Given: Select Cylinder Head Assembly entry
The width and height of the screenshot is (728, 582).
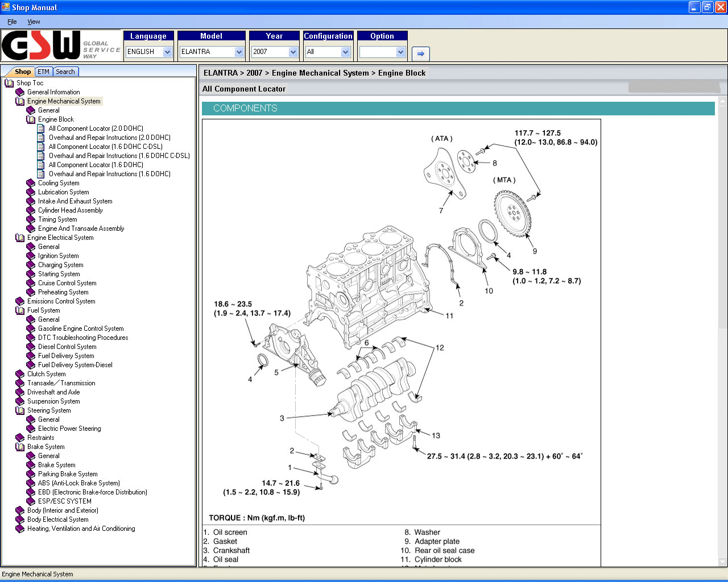Looking at the screenshot, I should click(x=71, y=210).
